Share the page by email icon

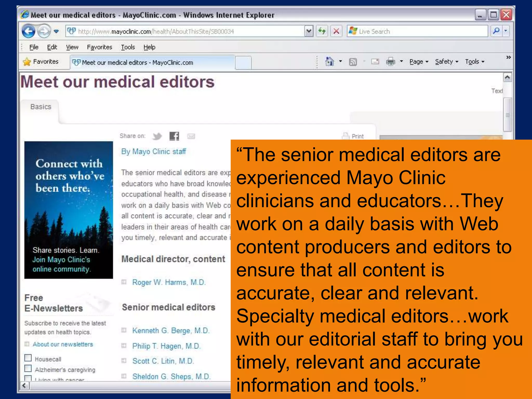191,136
